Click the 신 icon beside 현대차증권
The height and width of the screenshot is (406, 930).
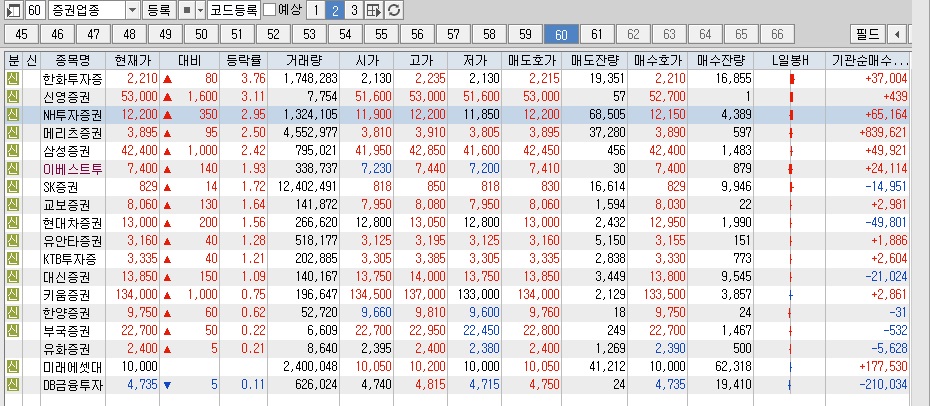[x=14, y=223]
